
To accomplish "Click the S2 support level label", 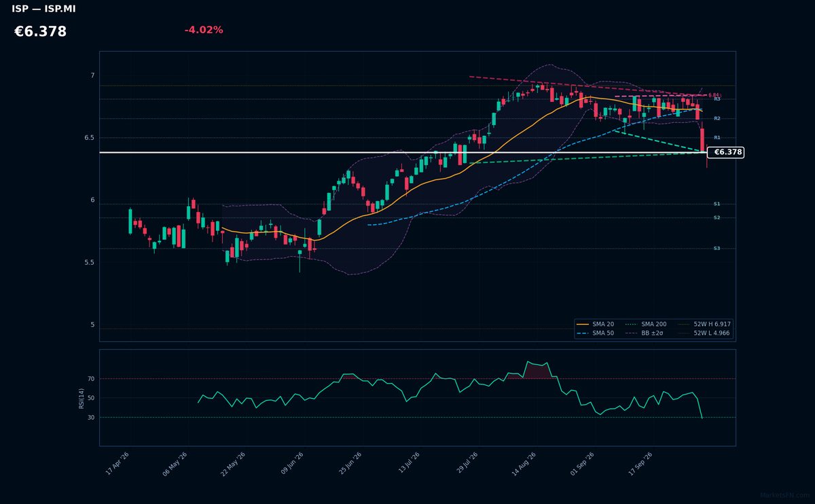I will [x=717, y=217].
